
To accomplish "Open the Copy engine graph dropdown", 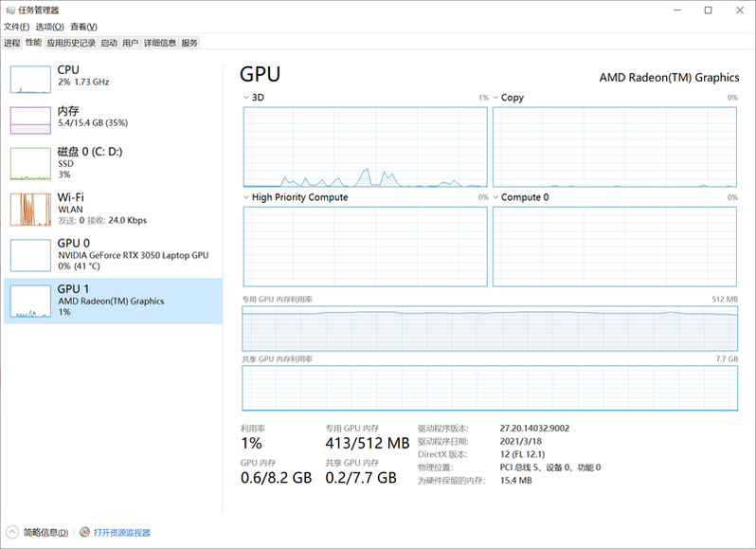I will [x=495, y=98].
